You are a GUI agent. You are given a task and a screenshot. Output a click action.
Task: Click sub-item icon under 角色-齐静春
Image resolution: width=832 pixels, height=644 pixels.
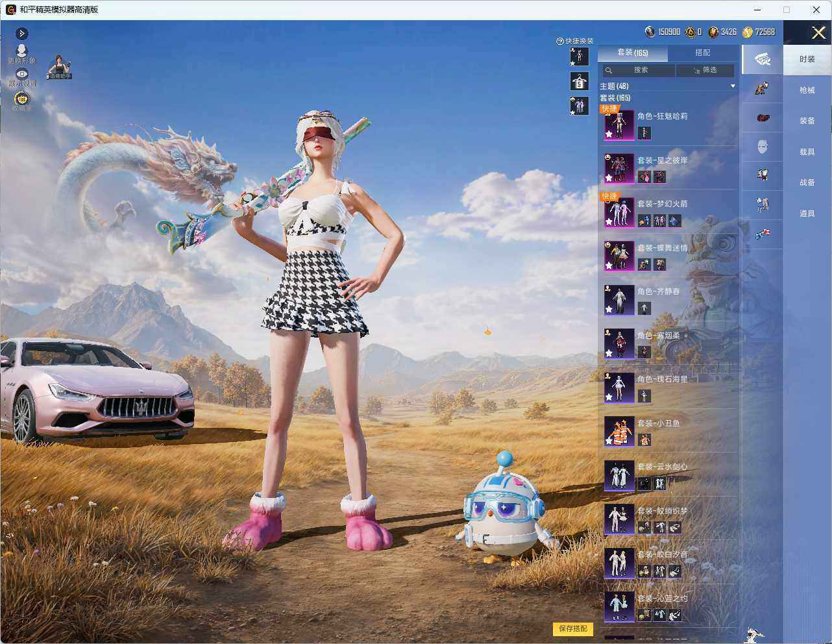click(x=644, y=308)
